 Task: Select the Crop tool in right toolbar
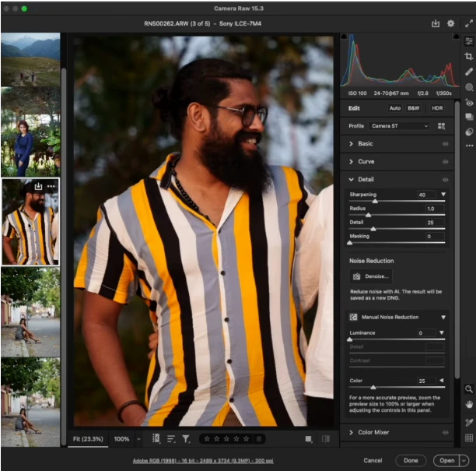pos(469,57)
